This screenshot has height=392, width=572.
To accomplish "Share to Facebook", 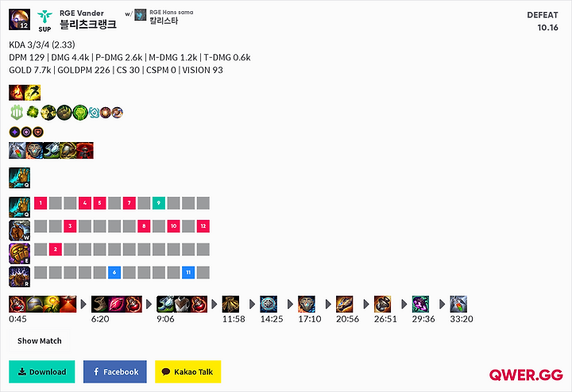I will [x=115, y=371].
